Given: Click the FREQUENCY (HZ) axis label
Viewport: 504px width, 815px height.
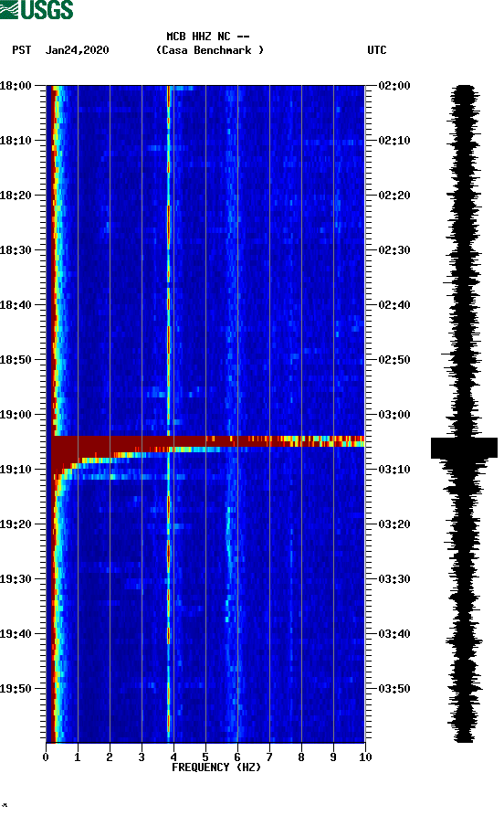Looking at the screenshot, I should pyautogui.click(x=216, y=767).
